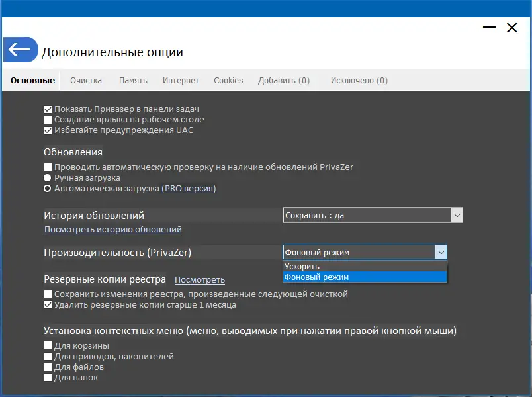Image resolution: width=532 pixels, height=397 pixels.
Task: Open the Добавить (0) tab
Action: 284,81
